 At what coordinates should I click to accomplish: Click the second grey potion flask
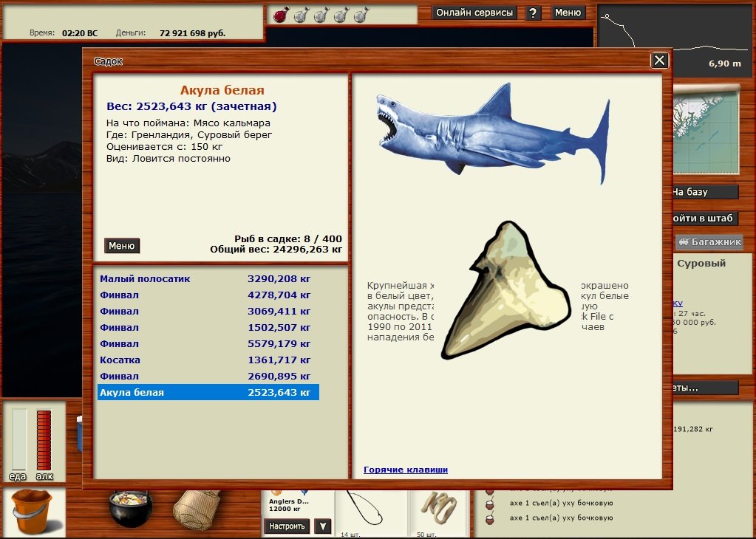(x=302, y=15)
